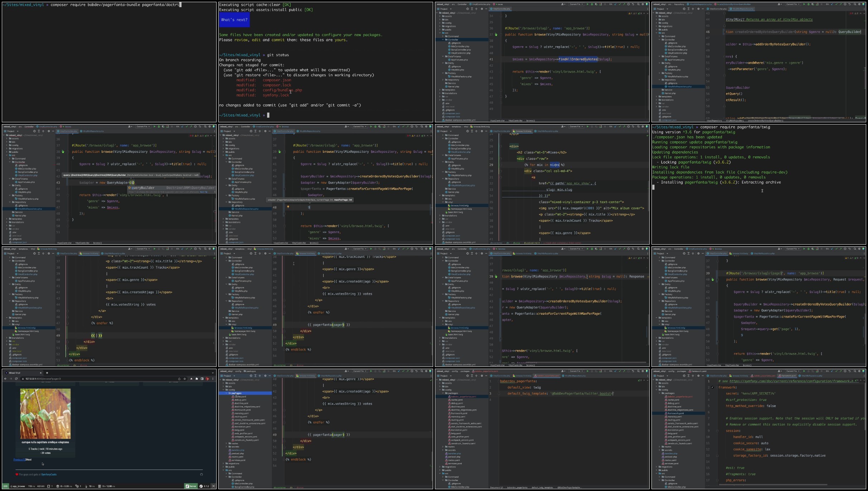The width and height of the screenshot is (868, 491).
Task: Open the Chrome tab search chevron dropdown
Action: click(x=213, y=373)
